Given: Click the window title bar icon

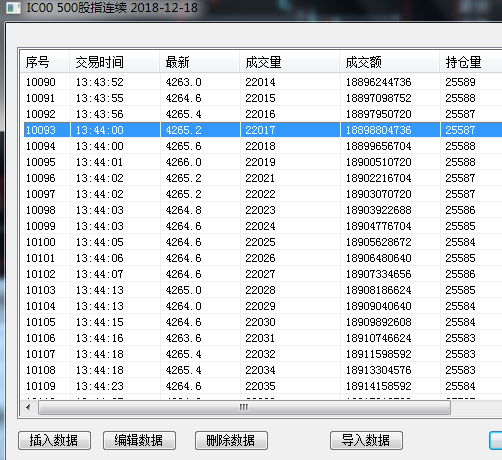Looking at the screenshot, I should [14, 7].
